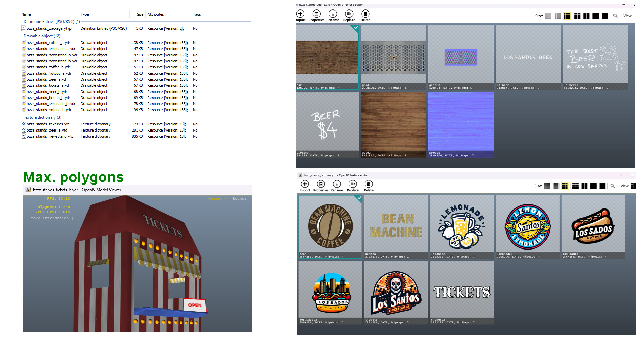
Task: Sort file list by Name column
Action: tap(49, 14)
